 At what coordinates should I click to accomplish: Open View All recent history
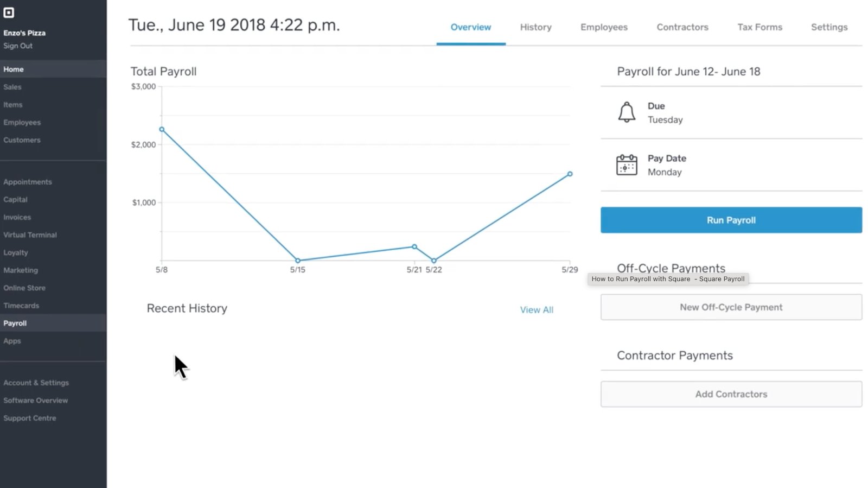pos(537,310)
